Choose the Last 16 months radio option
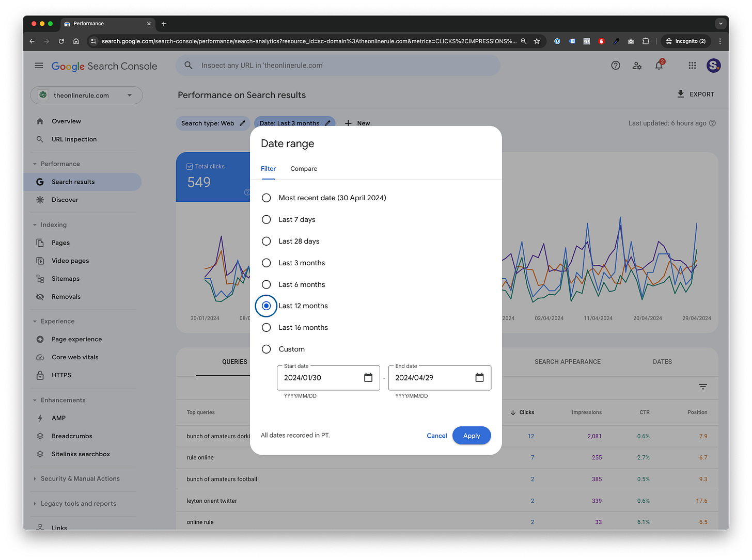The height and width of the screenshot is (560, 752). [x=267, y=327]
